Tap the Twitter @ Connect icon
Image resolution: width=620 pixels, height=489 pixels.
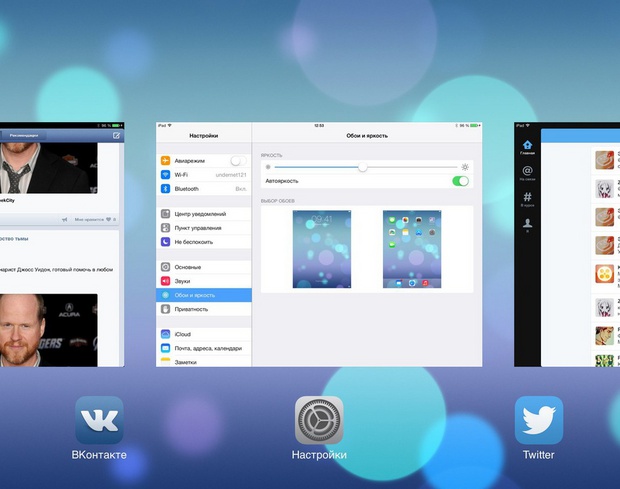[527, 171]
